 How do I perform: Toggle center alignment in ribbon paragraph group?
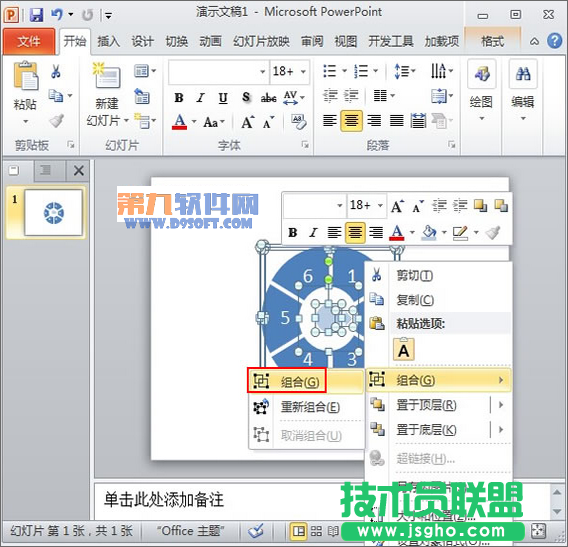pyautogui.click(x=351, y=120)
